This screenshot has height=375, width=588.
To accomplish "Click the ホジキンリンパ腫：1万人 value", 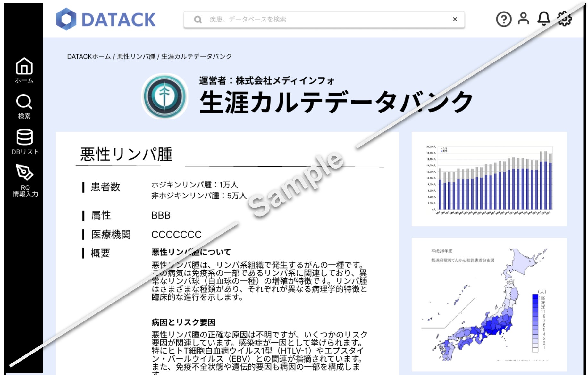I will click(195, 185).
